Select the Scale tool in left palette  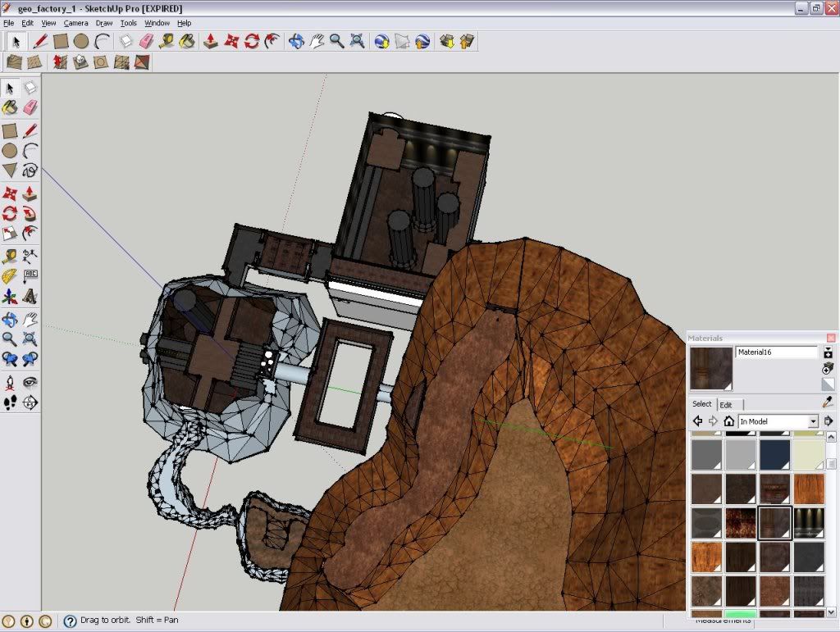point(10,234)
